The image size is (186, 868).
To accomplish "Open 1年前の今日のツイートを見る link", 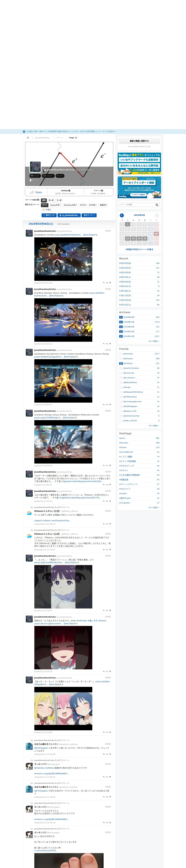I will tap(139, 249).
